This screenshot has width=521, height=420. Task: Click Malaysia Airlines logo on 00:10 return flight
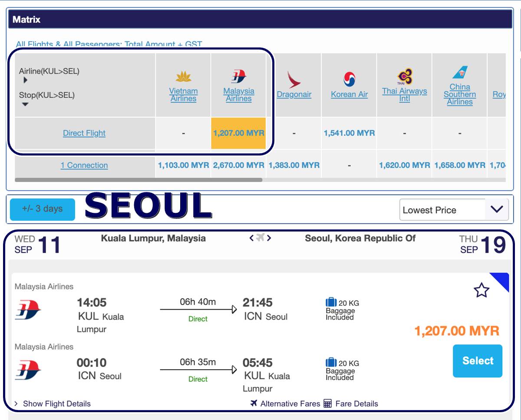click(28, 370)
